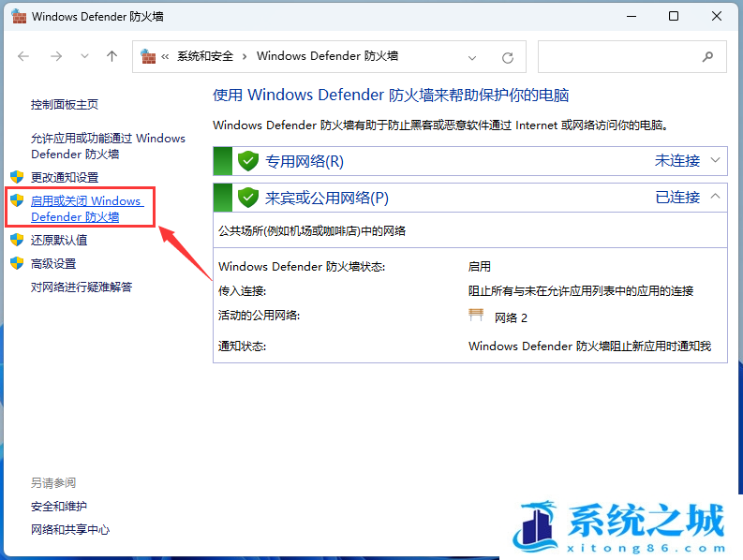Click the 传入连接: label
The width and height of the screenshot is (743, 560).
tap(242, 291)
